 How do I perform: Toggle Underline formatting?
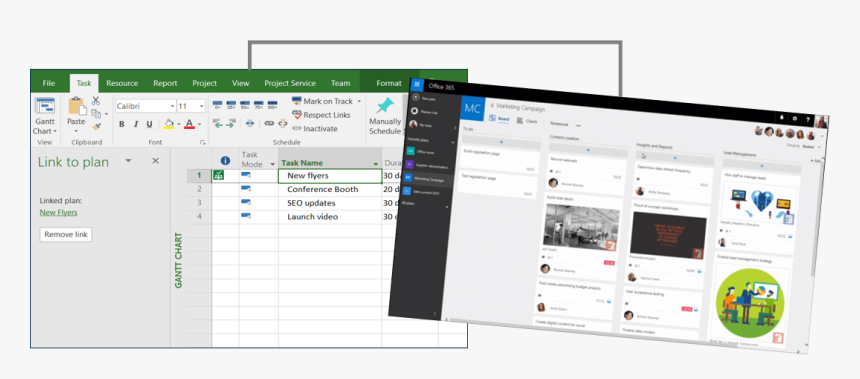(149, 125)
